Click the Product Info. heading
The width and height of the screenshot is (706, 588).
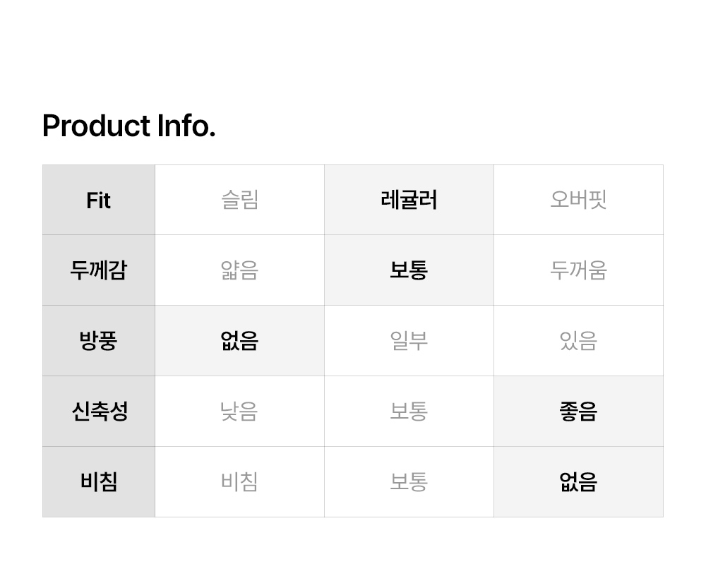pos(128,126)
